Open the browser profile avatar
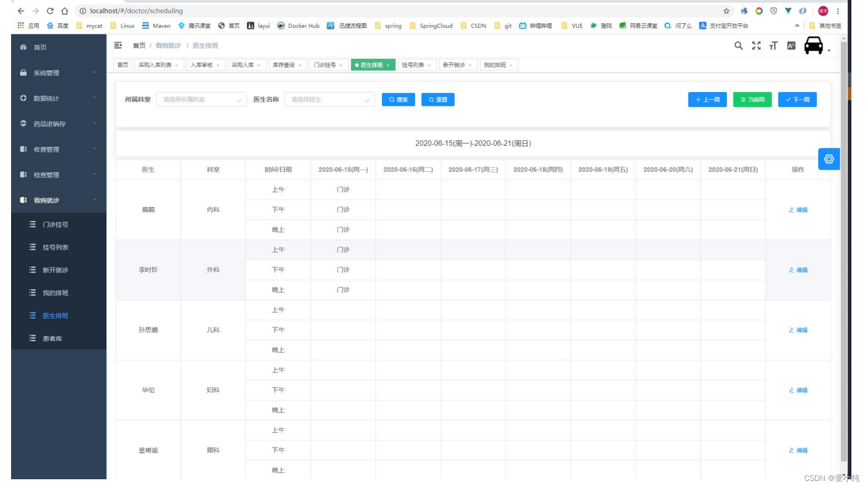868x487 pixels. pos(823,11)
